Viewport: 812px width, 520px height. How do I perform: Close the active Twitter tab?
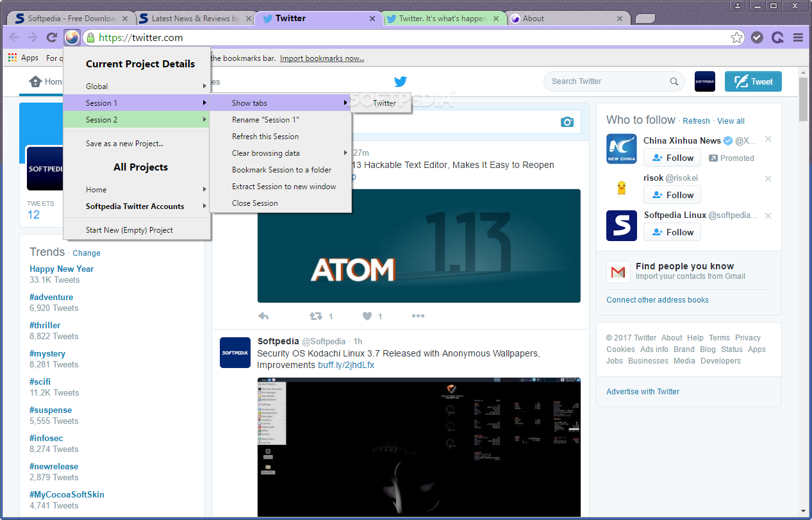(372, 19)
